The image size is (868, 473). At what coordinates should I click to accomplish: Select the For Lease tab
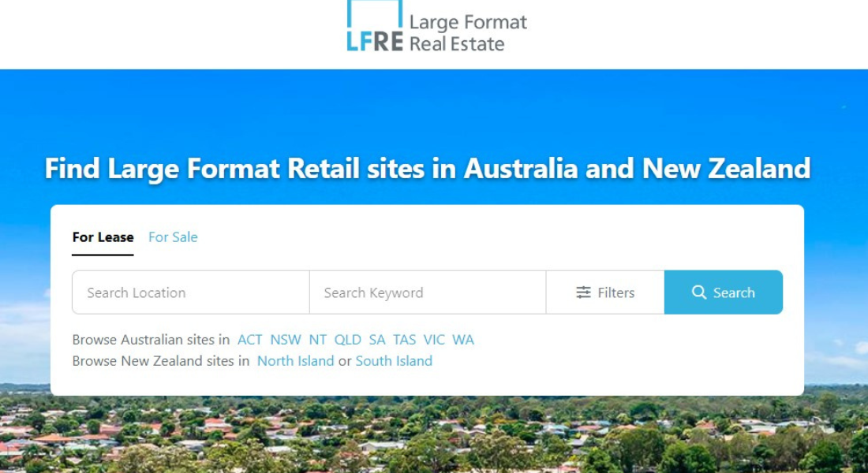pyautogui.click(x=103, y=237)
